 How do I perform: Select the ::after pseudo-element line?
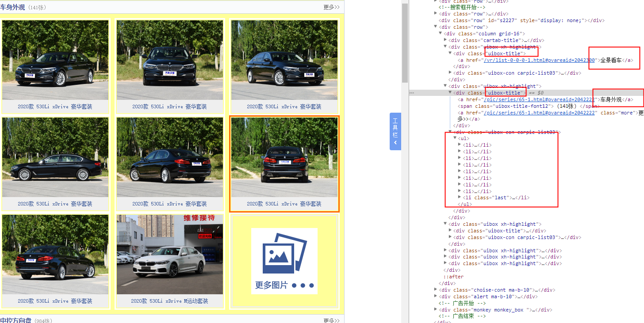(x=453, y=277)
